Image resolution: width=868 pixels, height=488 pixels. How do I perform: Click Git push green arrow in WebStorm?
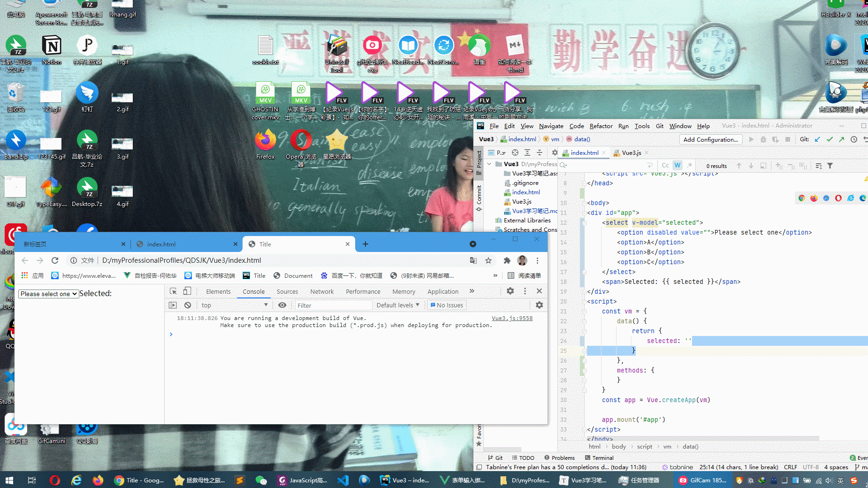point(842,139)
